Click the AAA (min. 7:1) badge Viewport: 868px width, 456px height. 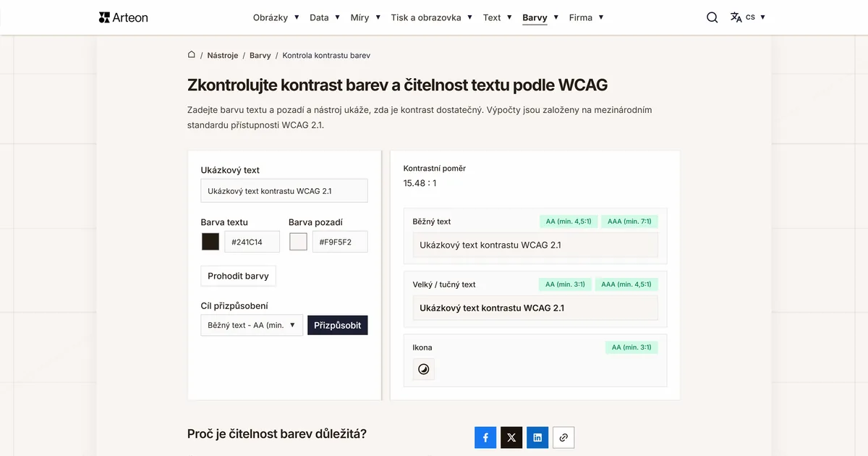point(629,221)
